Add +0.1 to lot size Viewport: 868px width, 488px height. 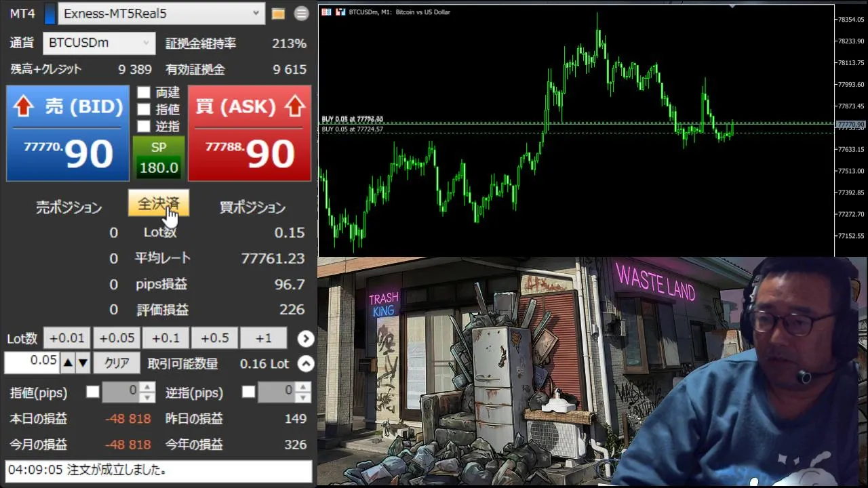[165, 338]
